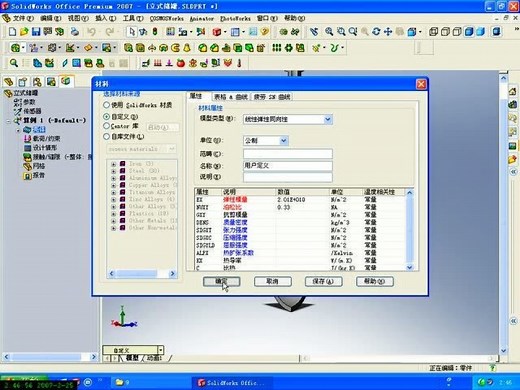Click the thermometer icon in COSMOSWorks toolbar
The height and width of the screenshot is (390, 520).
pyautogui.click(x=239, y=63)
